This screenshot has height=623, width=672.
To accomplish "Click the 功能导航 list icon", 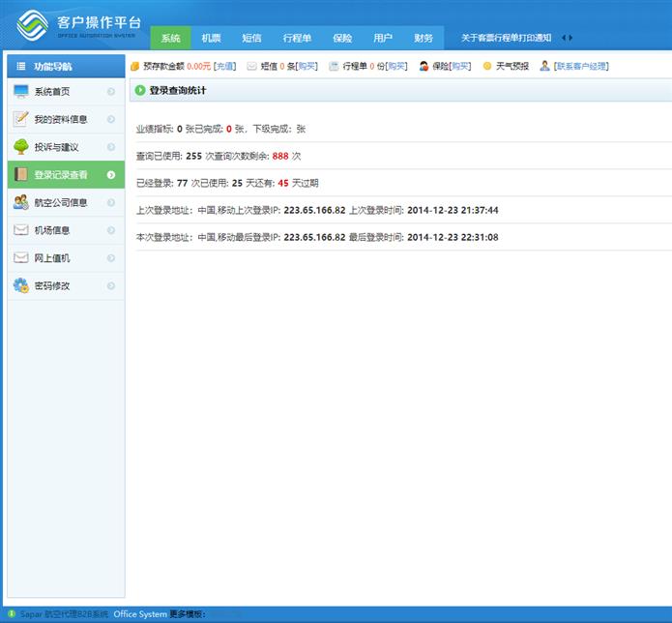I will [x=20, y=66].
